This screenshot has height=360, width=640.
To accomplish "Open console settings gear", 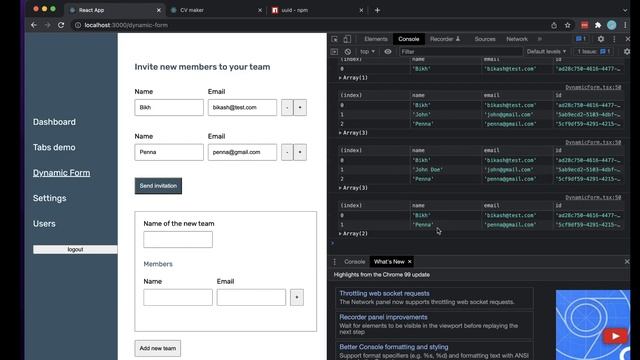I will (x=627, y=52).
